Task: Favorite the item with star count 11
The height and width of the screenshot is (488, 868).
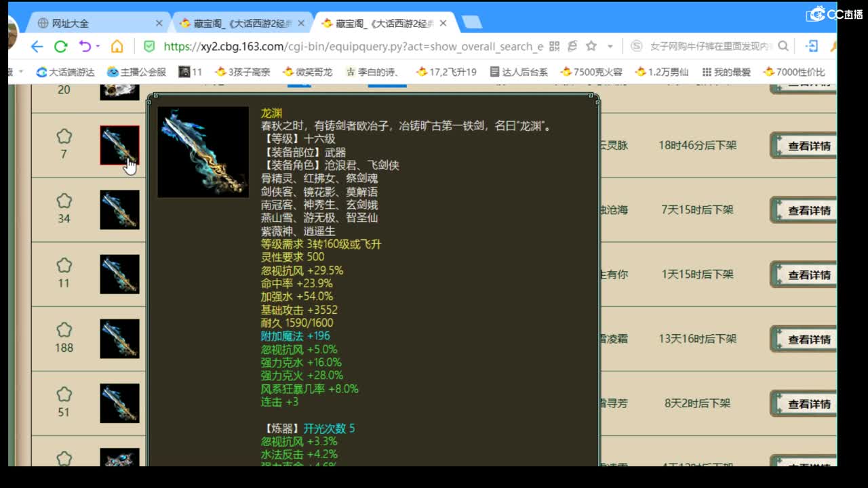Action: [64, 265]
